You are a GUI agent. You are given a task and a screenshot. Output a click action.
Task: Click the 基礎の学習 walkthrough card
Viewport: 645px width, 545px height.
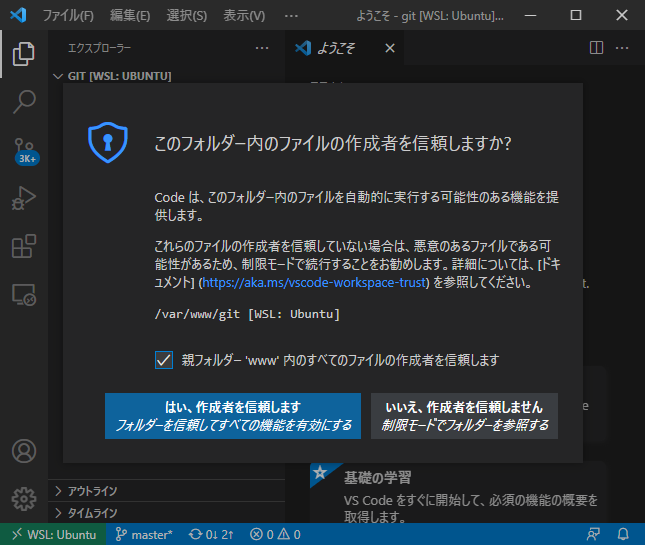click(457, 493)
